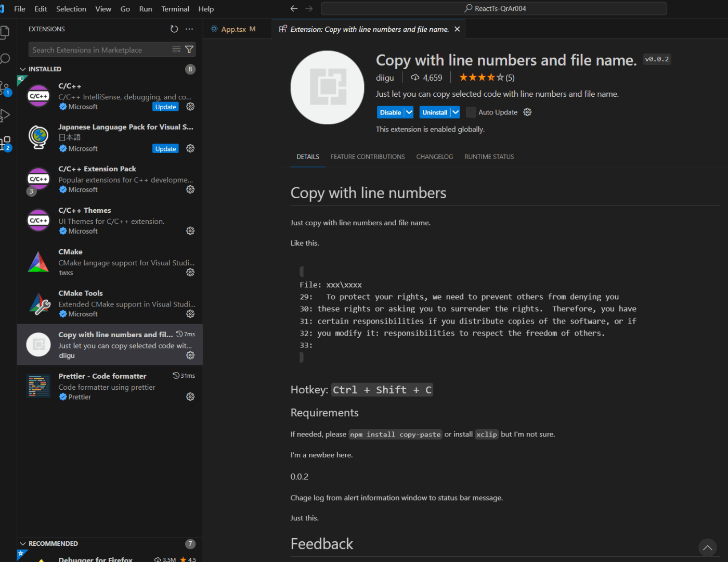The height and width of the screenshot is (562, 728).
Task: Focus the Search Extensions in Marketplace field
Action: pos(101,49)
